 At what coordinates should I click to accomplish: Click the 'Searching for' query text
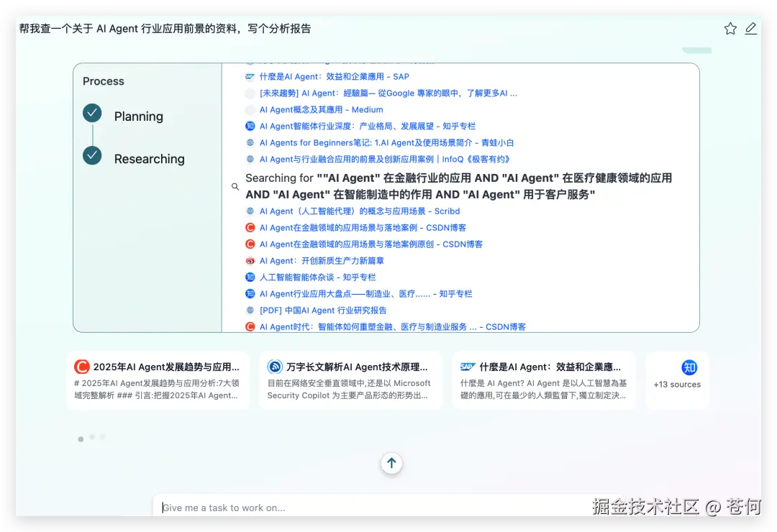tap(459, 186)
